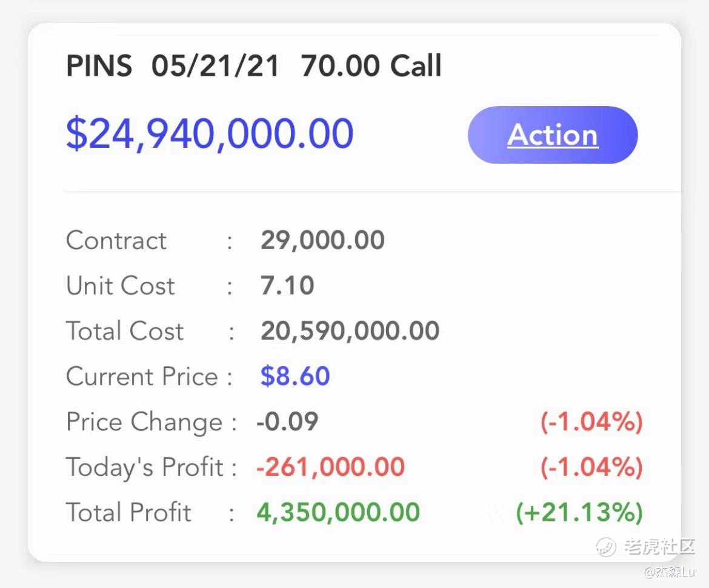This screenshot has width=709, height=588.
Task: Click the green 4,350,000.00 total profit
Action: click(338, 512)
